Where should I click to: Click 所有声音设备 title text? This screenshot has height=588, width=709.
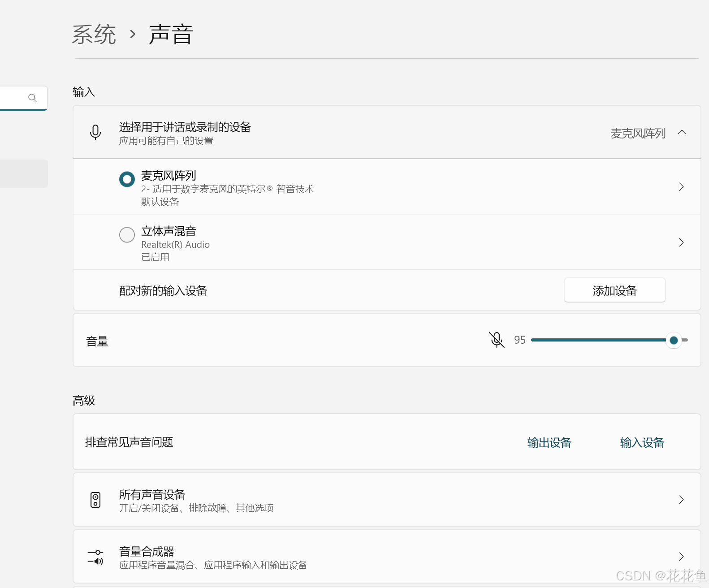pos(152,495)
